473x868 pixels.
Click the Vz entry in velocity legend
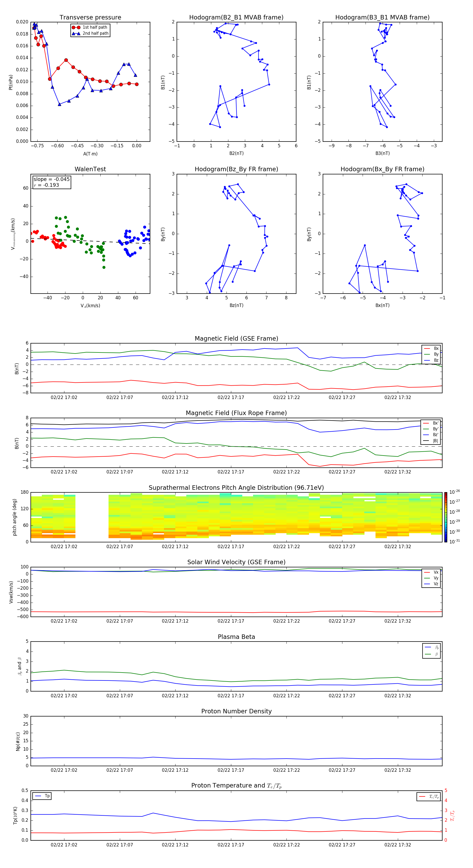(x=431, y=584)
